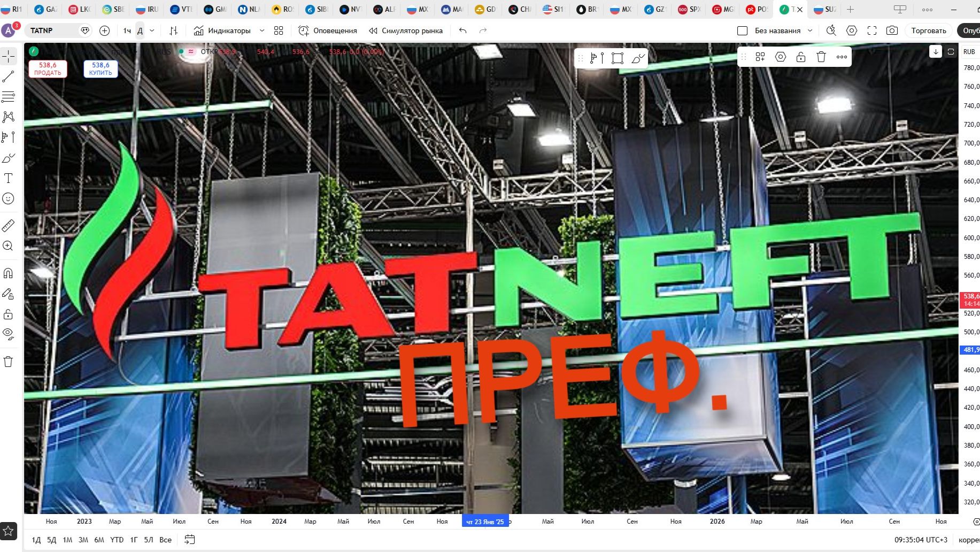The width and height of the screenshot is (980, 552).
Task: Open the RUB currency selector
Action: click(x=969, y=51)
